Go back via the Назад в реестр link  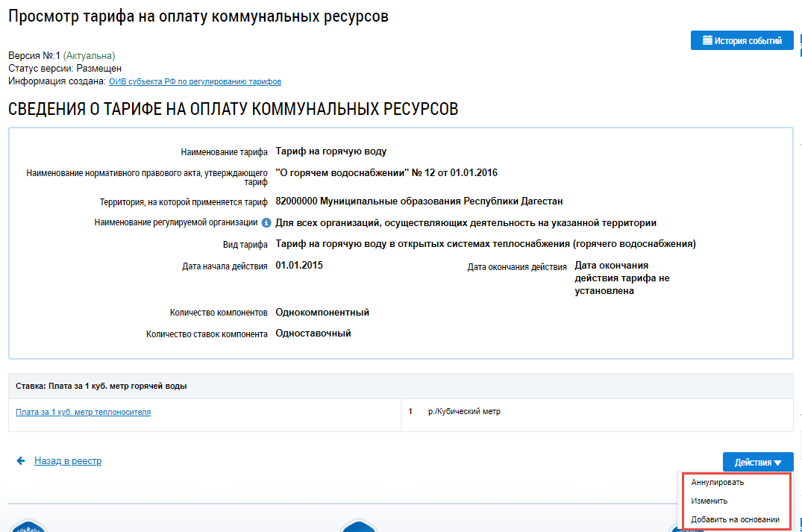click(x=68, y=461)
